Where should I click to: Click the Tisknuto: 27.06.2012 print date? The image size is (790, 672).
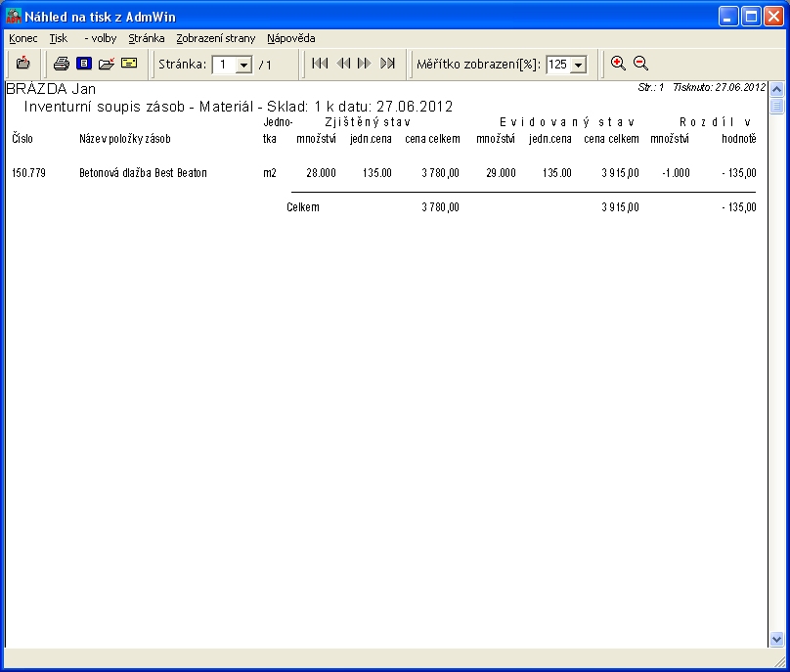click(x=720, y=87)
